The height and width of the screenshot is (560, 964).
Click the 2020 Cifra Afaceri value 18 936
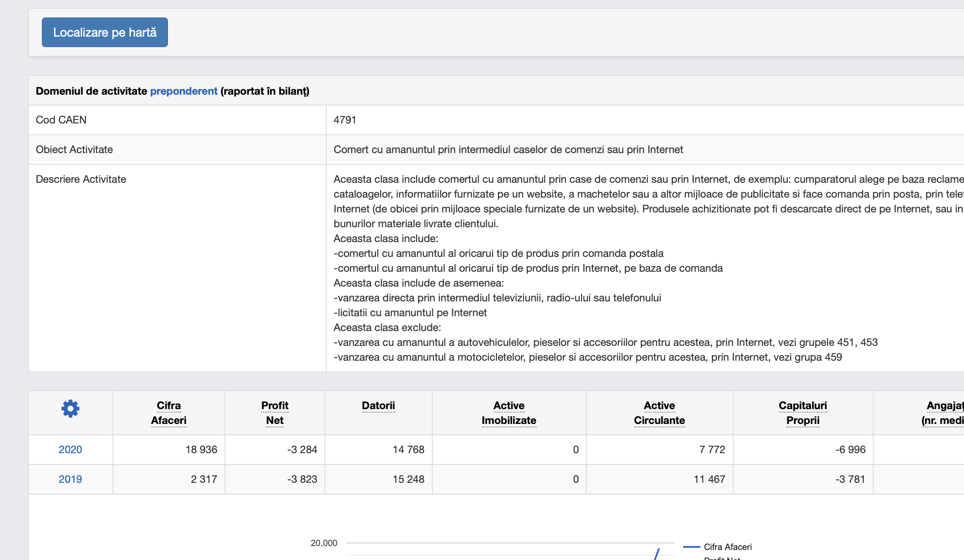(x=201, y=450)
